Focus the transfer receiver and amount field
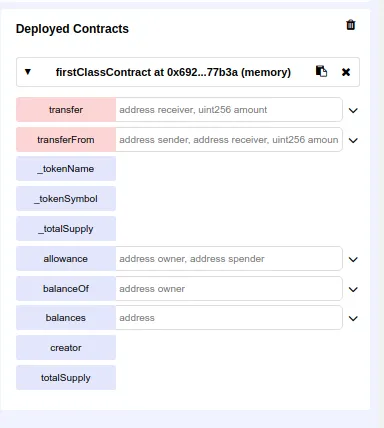384x428 pixels. pos(229,110)
